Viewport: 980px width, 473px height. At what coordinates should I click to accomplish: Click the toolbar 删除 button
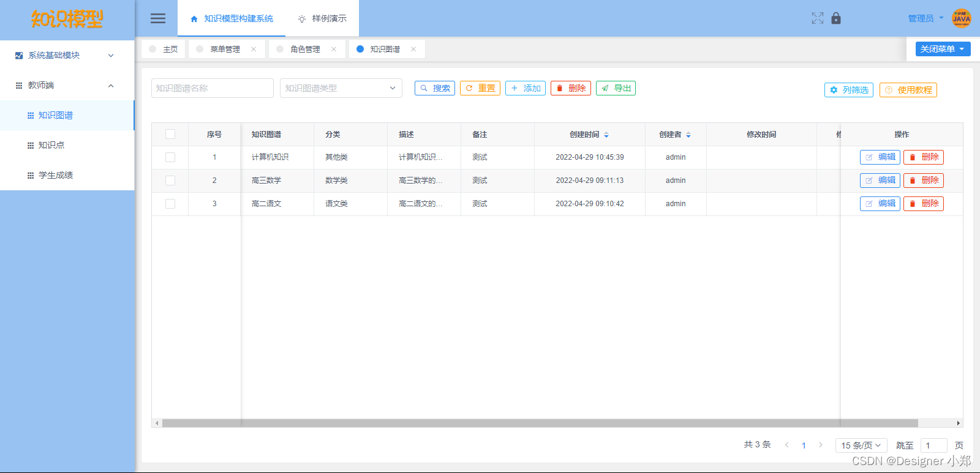[x=571, y=88]
